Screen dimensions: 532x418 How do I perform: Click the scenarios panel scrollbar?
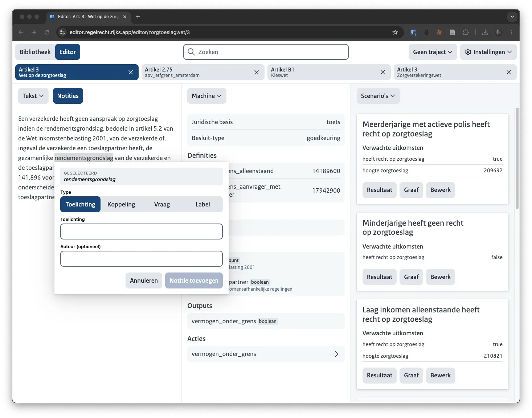[x=517, y=158]
